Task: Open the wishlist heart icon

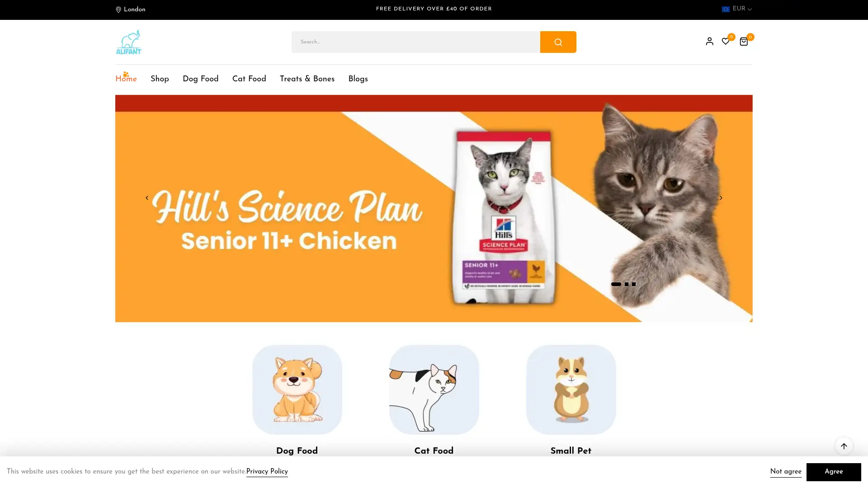Action: (x=726, y=41)
